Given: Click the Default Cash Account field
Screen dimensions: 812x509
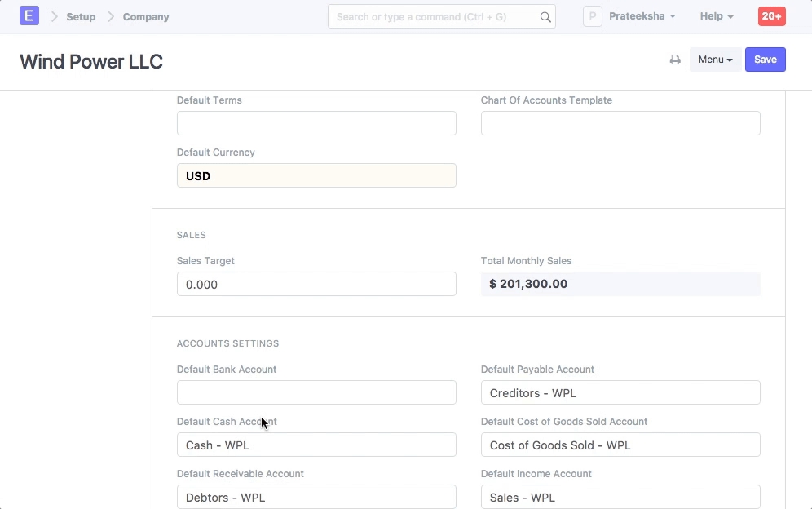Looking at the screenshot, I should (316, 445).
